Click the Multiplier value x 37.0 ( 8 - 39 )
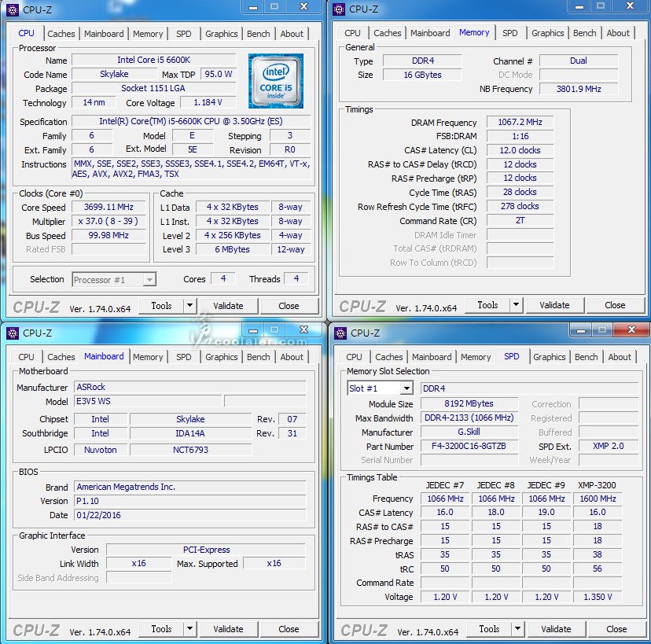The height and width of the screenshot is (644, 651). coord(108,221)
